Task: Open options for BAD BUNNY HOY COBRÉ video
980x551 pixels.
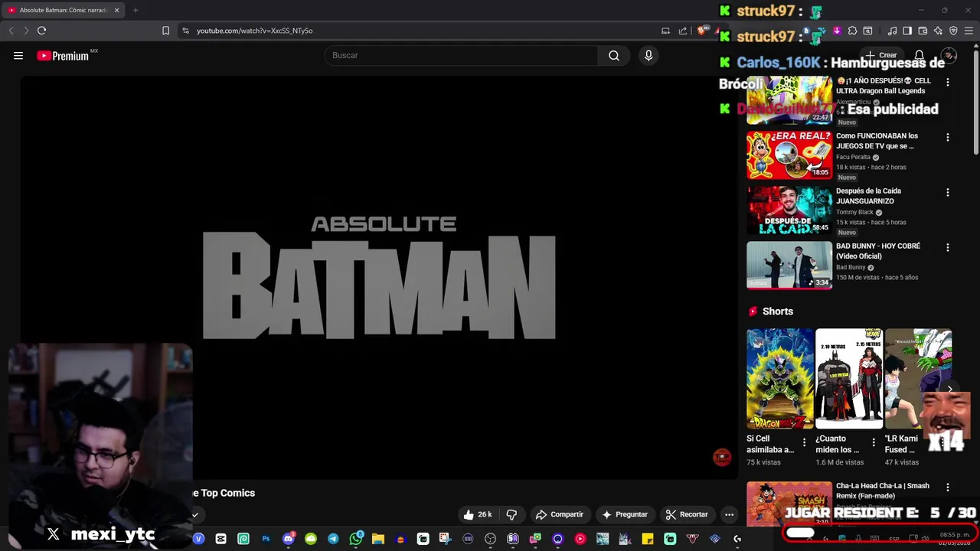Action: 948,247
